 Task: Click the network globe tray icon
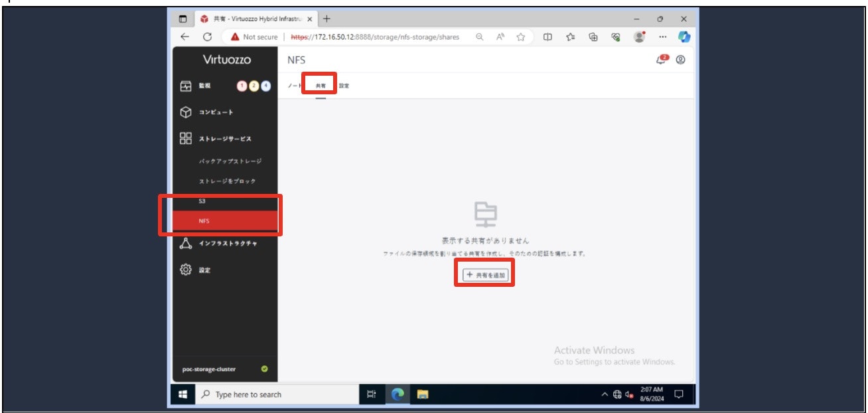tap(617, 394)
